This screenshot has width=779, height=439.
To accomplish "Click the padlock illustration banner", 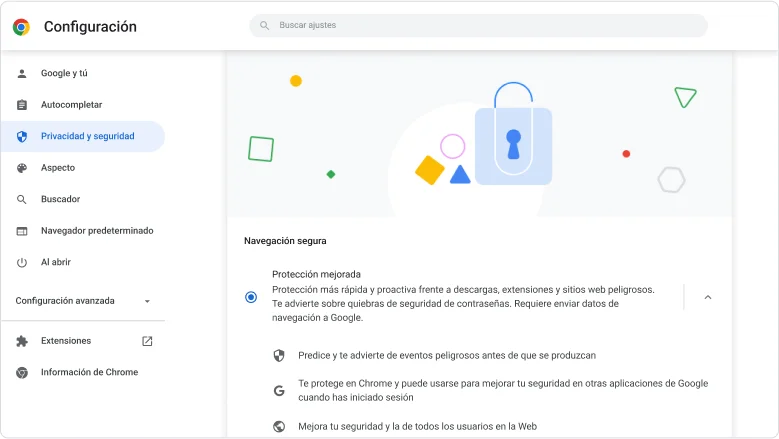I will (479, 134).
